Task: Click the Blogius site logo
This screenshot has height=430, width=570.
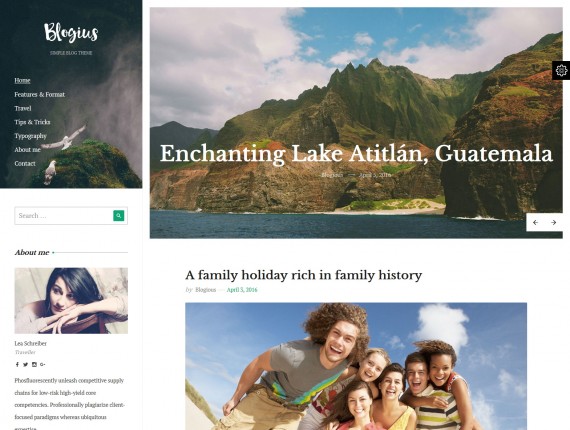Action: (x=71, y=33)
